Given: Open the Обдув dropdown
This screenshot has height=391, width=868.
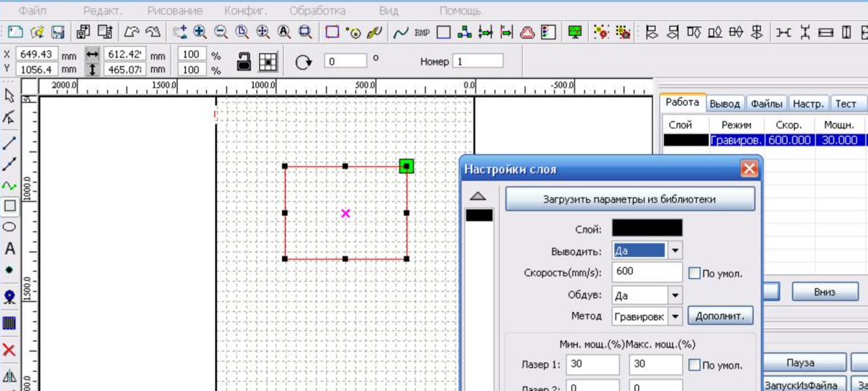Looking at the screenshot, I should [x=675, y=295].
